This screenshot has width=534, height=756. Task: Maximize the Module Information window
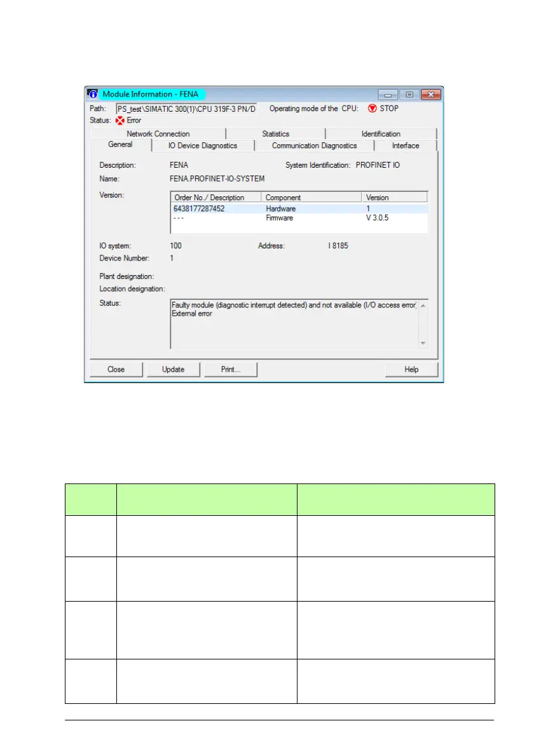(409, 95)
